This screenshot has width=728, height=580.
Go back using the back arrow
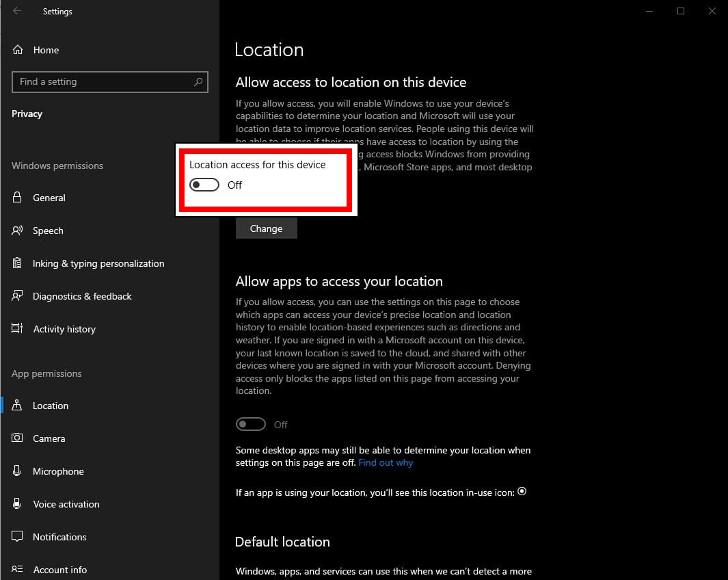(x=17, y=11)
